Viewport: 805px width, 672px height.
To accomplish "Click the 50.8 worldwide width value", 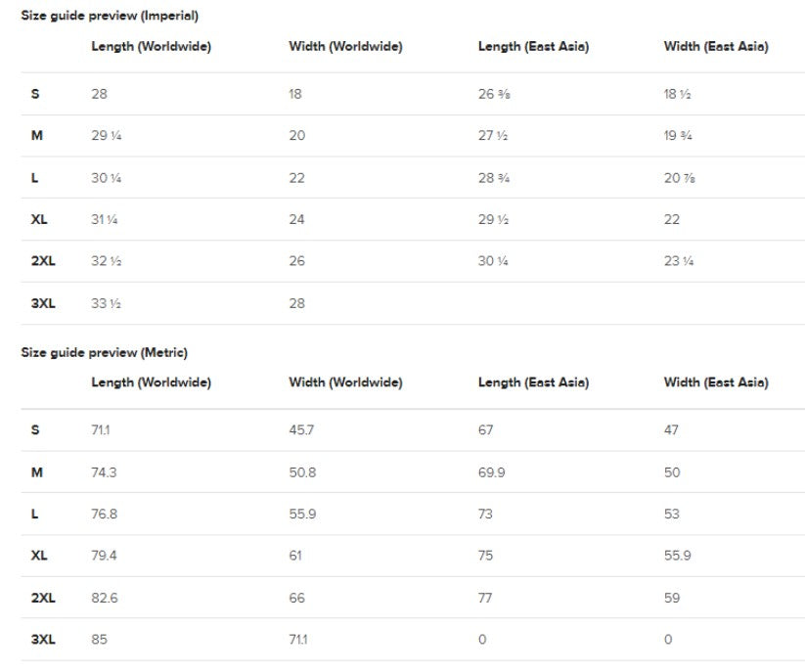I will [x=302, y=472].
